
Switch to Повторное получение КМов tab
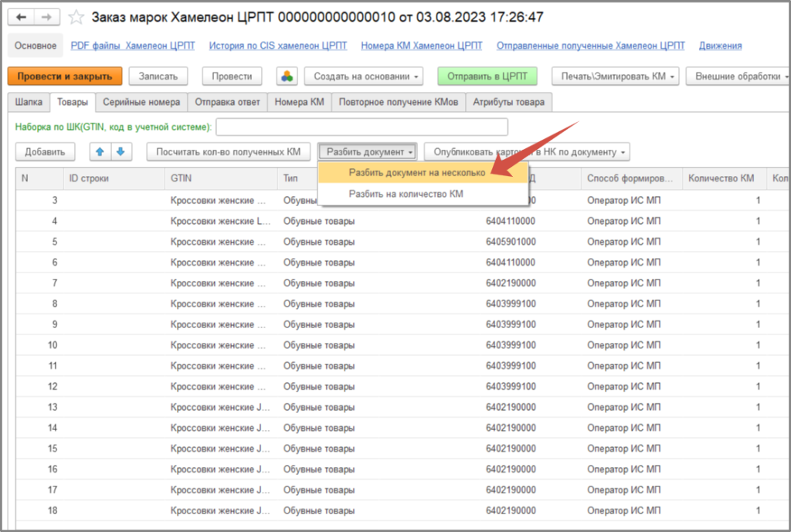(x=399, y=102)
